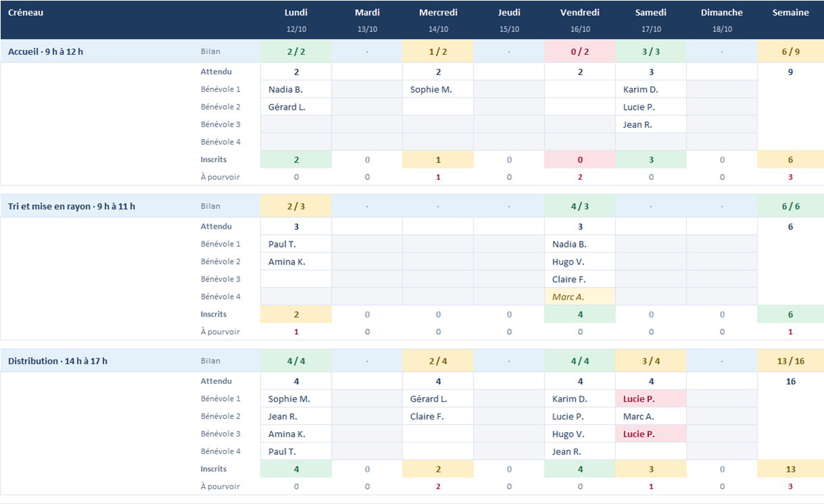
Task: Click the highlighted Marc A. cell in Tri
Action: (x=580, y=297)
